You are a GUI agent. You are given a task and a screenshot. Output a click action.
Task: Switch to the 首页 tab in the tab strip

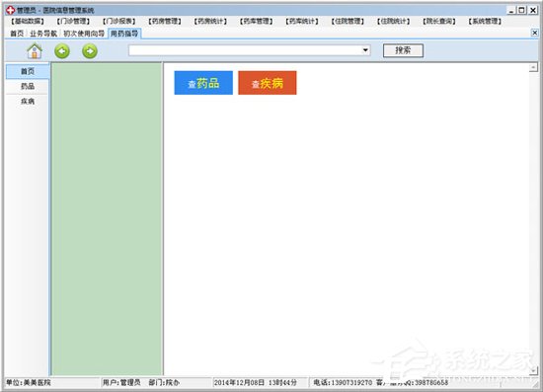(17, 34)
